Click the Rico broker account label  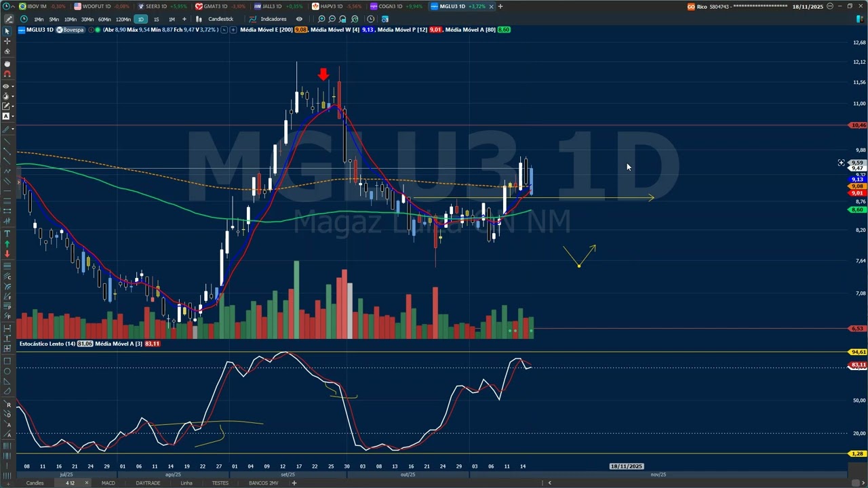(702, 7)
